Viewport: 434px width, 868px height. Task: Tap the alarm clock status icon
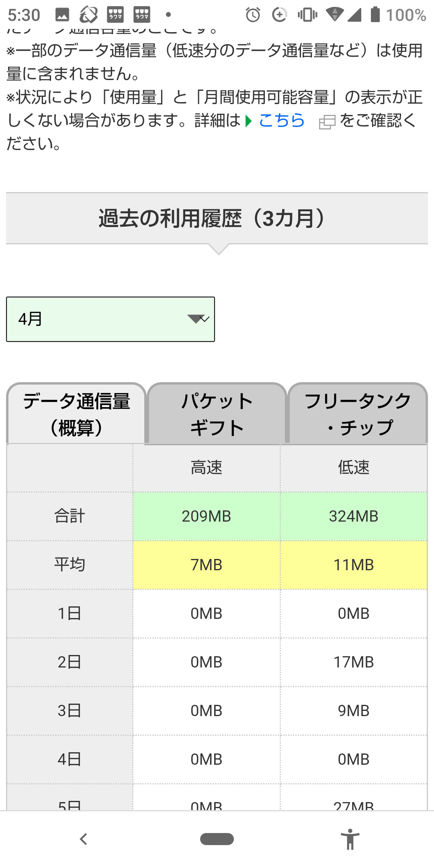pos(253,15)
